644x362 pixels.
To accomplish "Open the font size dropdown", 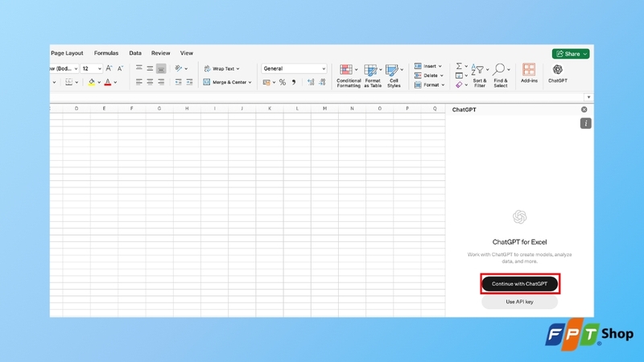I will (x=100, y=68).
